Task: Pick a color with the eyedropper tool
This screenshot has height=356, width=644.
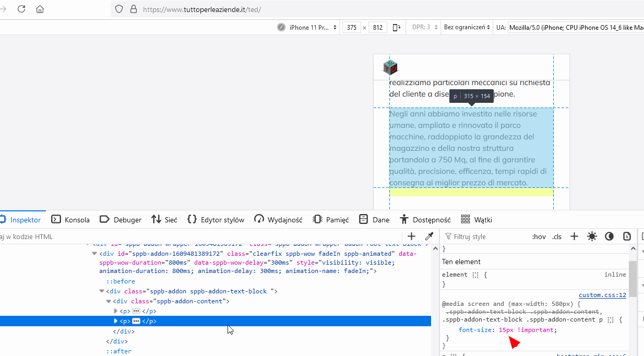Action: pos(430,236)
